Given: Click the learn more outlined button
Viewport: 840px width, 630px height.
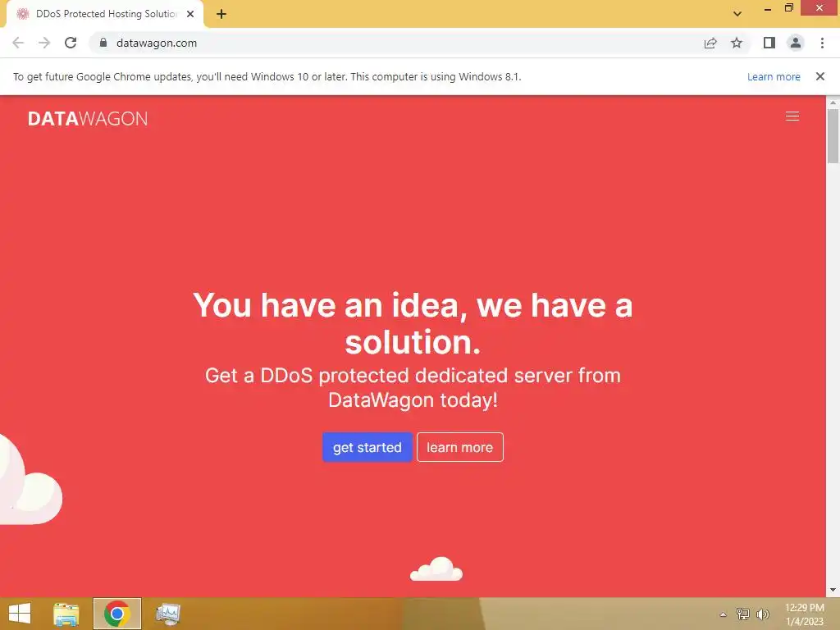Looking at the screenshot, I should click(x=459, y=447).
